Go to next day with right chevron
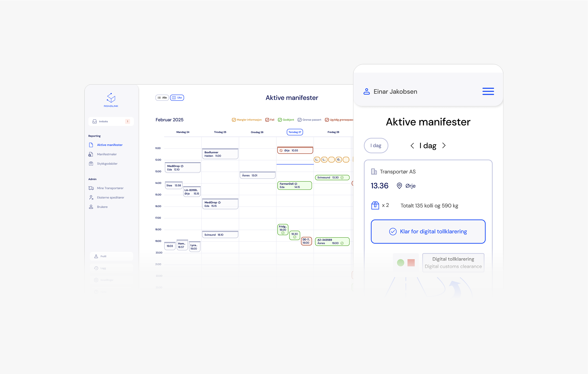The image size is (588, 374). click(444, 146)
